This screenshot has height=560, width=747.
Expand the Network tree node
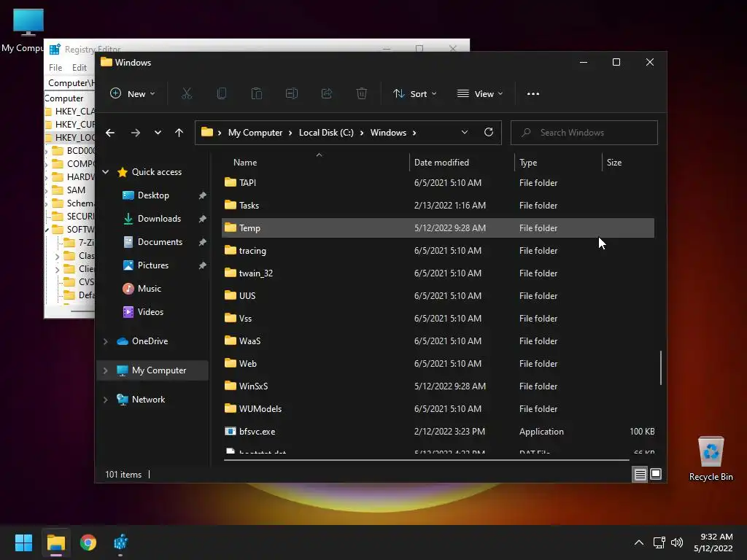click(x=106, y=400)
